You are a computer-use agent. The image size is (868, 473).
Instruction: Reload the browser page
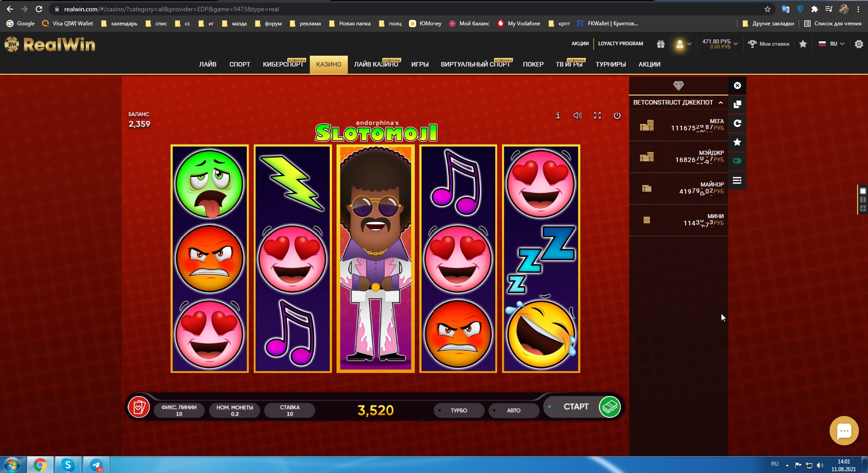(x=39, y=9)
